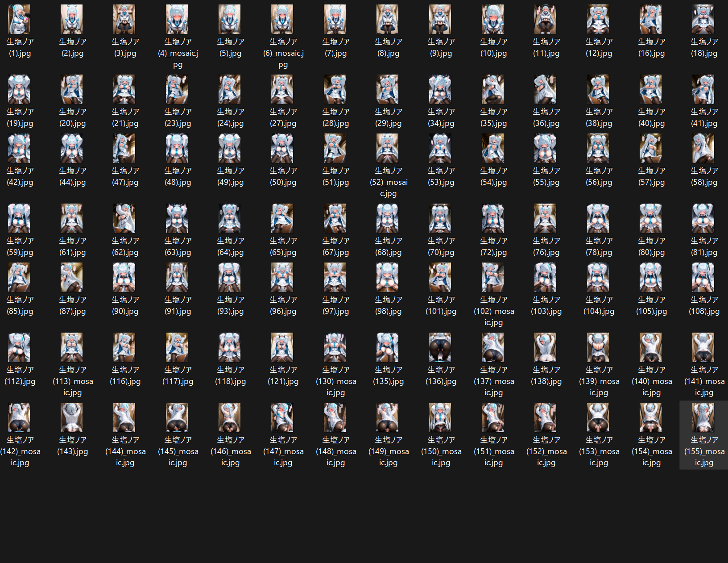The image size is (728, 563).
Task: Select 生塩ノア (130)_mosaic.jpg thumbnail
Action: [x=335, y=347]
